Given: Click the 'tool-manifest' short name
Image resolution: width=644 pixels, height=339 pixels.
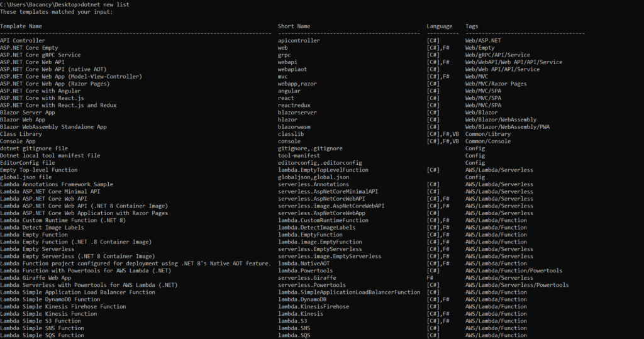Looking at the screenshot, I should 299,155.
